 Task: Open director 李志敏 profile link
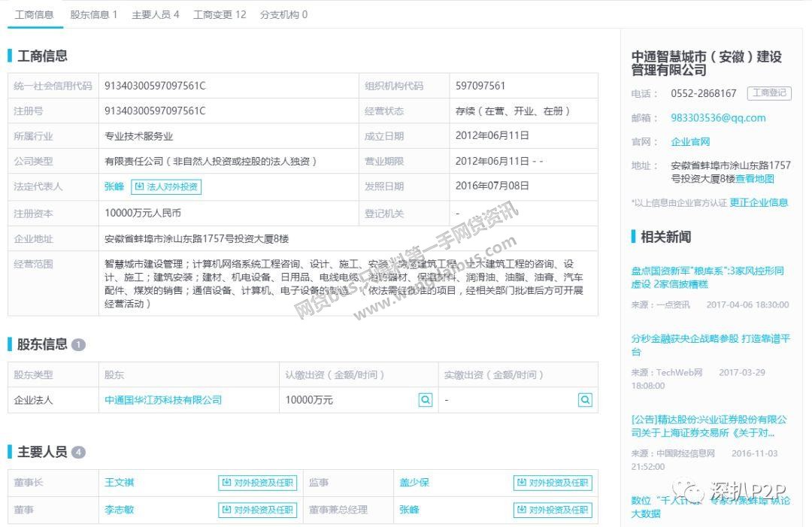click(x=119, y=510)
